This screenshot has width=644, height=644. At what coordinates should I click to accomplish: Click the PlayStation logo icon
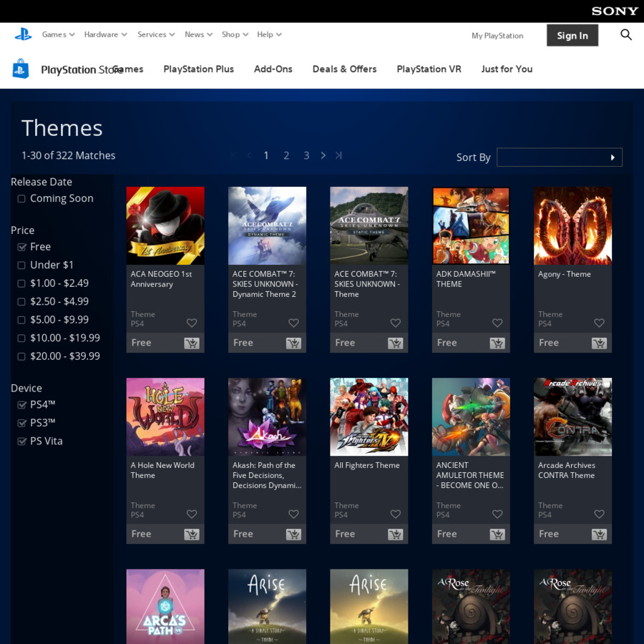[x=23, y=34]
